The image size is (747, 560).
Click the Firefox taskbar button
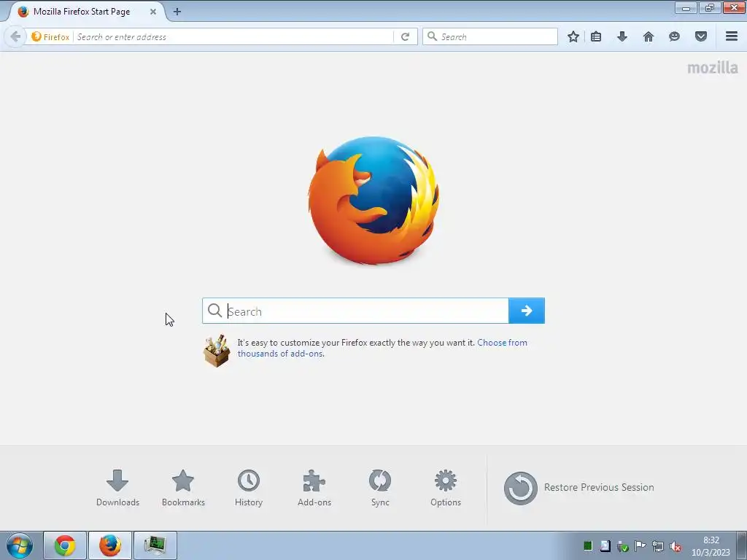tap(110, 545)
